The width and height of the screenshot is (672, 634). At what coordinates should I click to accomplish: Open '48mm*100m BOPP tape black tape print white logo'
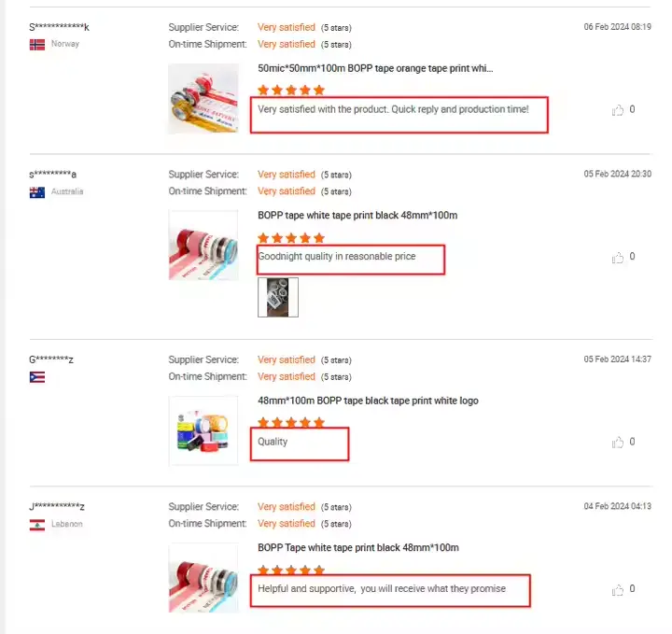click(368, 401)
